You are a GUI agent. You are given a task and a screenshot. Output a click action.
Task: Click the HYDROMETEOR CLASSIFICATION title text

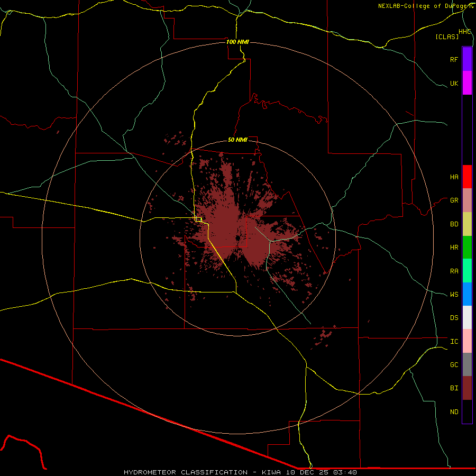(186, 472)
